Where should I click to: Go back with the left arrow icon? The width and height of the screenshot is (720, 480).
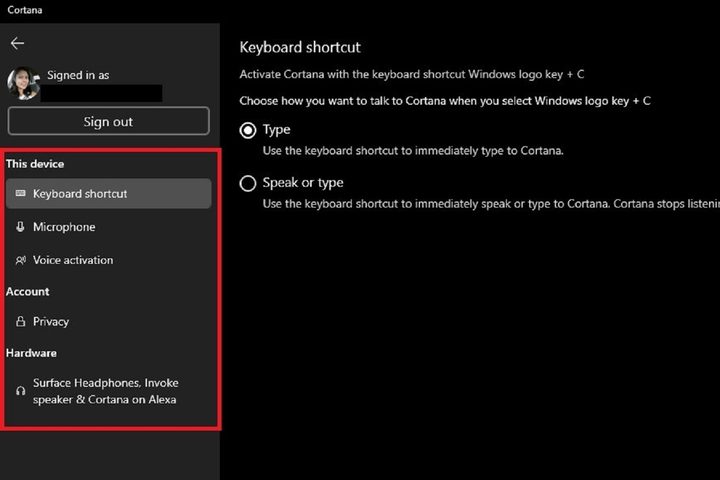click(17, 43)
